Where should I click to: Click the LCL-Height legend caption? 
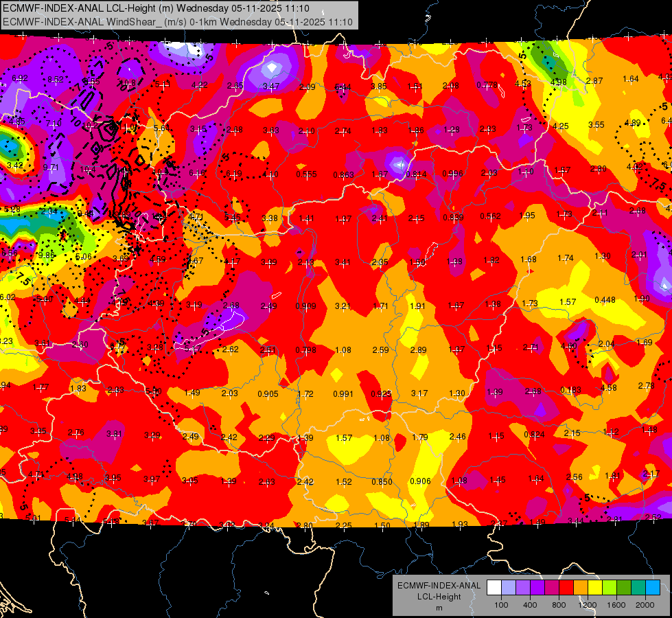coord(439,597)
